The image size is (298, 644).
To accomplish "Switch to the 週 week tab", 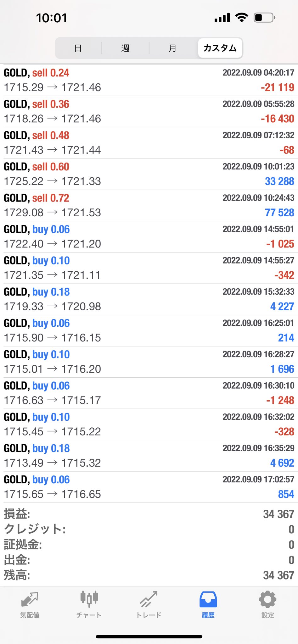I will tap(125, 48).
